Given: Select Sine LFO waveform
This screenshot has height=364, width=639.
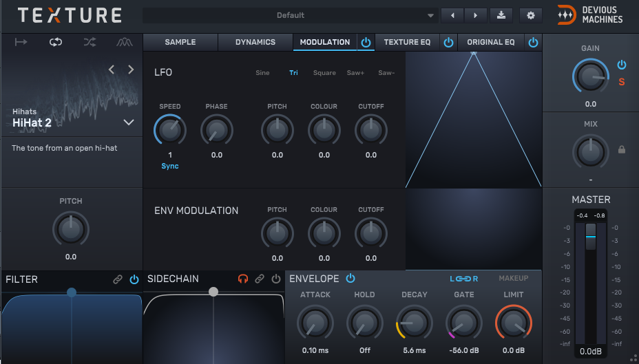Looking at the screenshot, I should tap(262, 73).
